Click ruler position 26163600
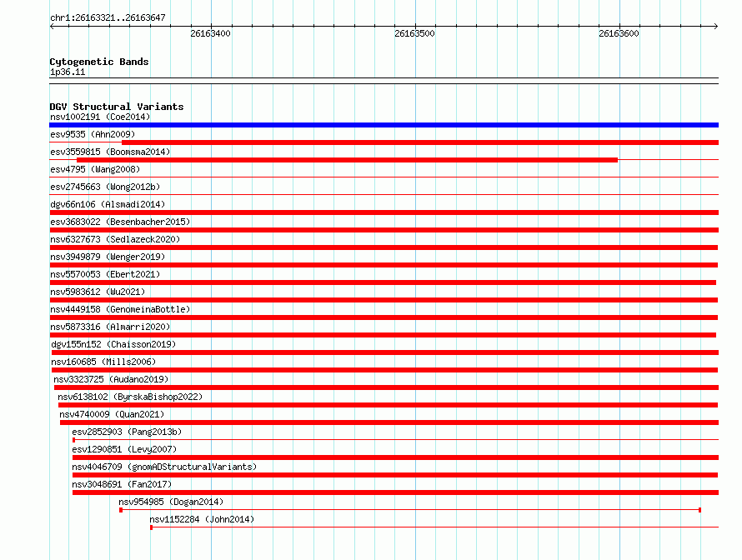Image resolution: width=742 pixels, height=560 pixels. tap(619, 33)
